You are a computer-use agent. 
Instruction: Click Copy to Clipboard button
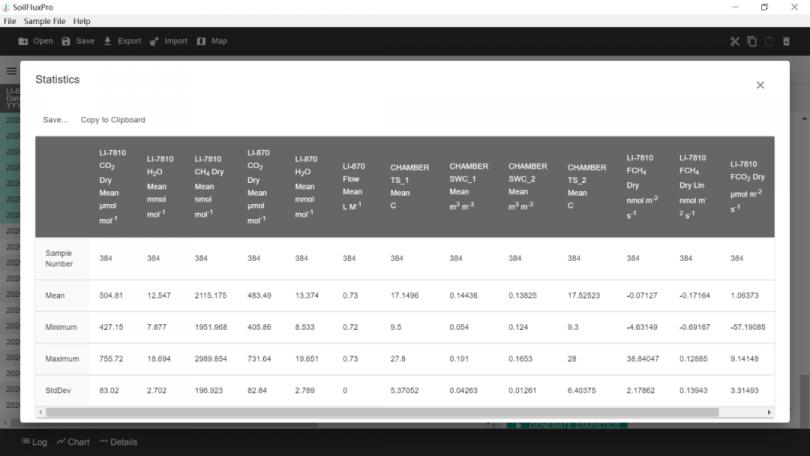(x=113, y=120)
